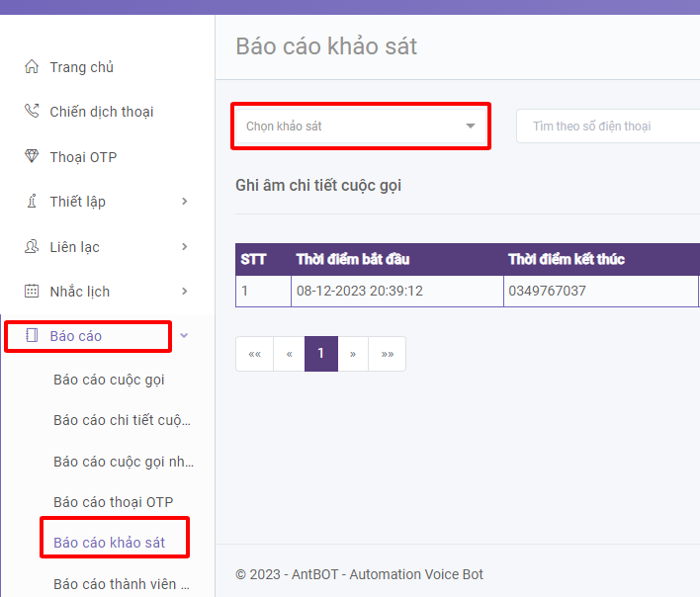The image size is (700, 597).
Task: Click the Thoại OTP diamond icon
Action: tap(32, 156)
